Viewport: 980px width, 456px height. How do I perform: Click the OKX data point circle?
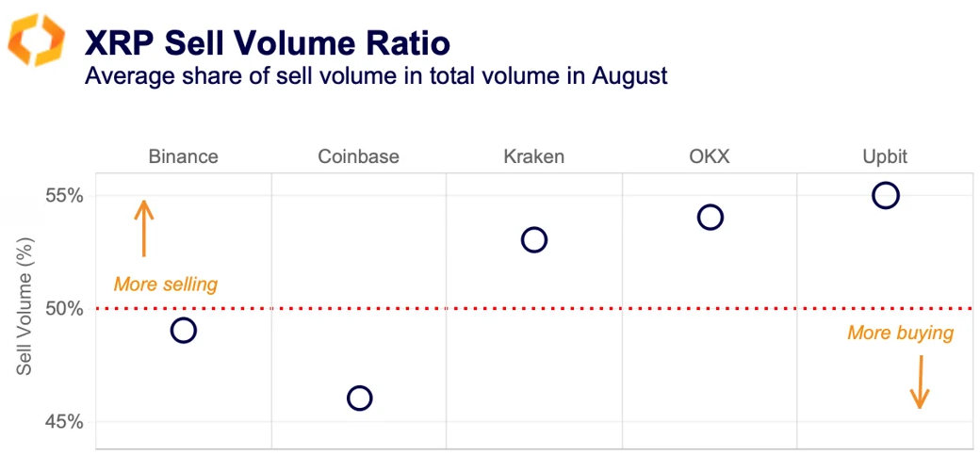pyautogui.click(x=710, y=218)
